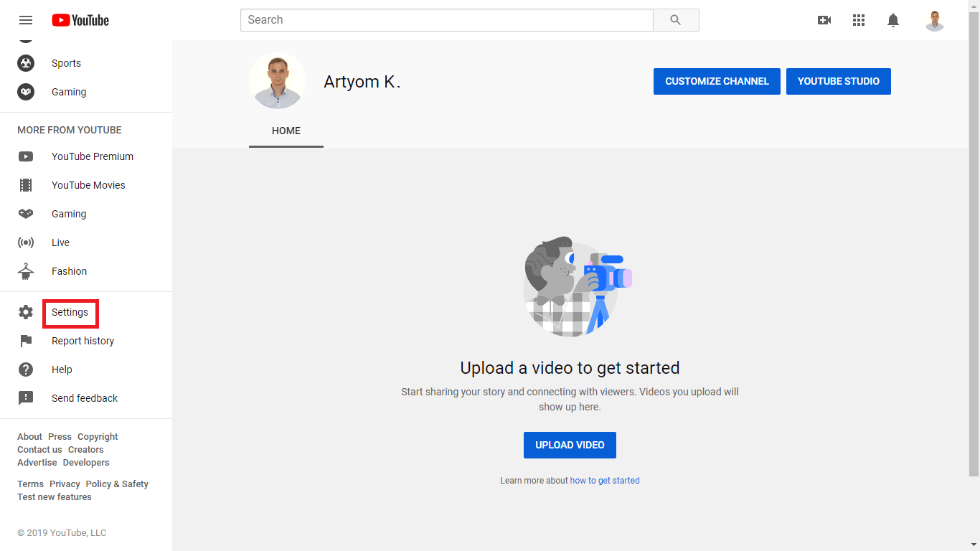Image resolution: width=980 pixels, height=551 pixels.
Task: Open the create video camera icon
Action: point(824,20)
